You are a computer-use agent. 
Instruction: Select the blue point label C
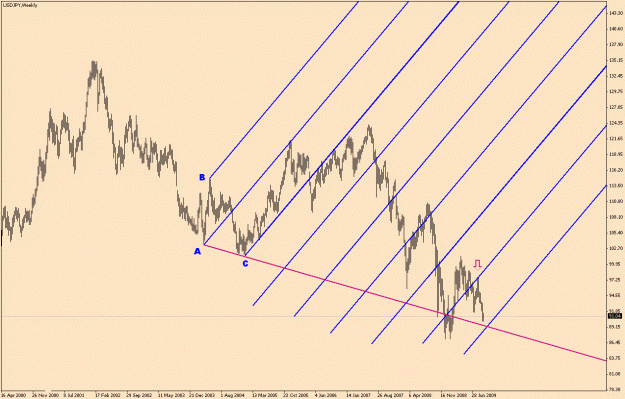click(x=245, y=263)
